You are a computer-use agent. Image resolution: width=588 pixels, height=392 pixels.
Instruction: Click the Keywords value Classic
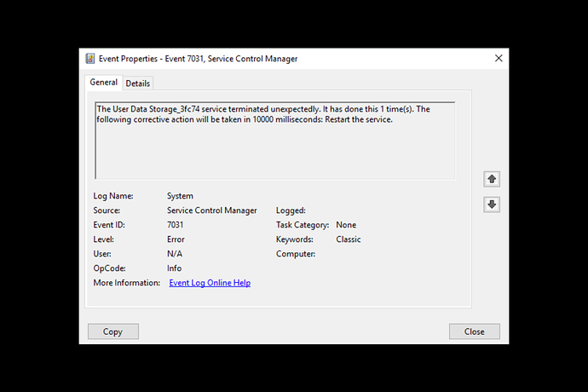click(x=348, y=239)
